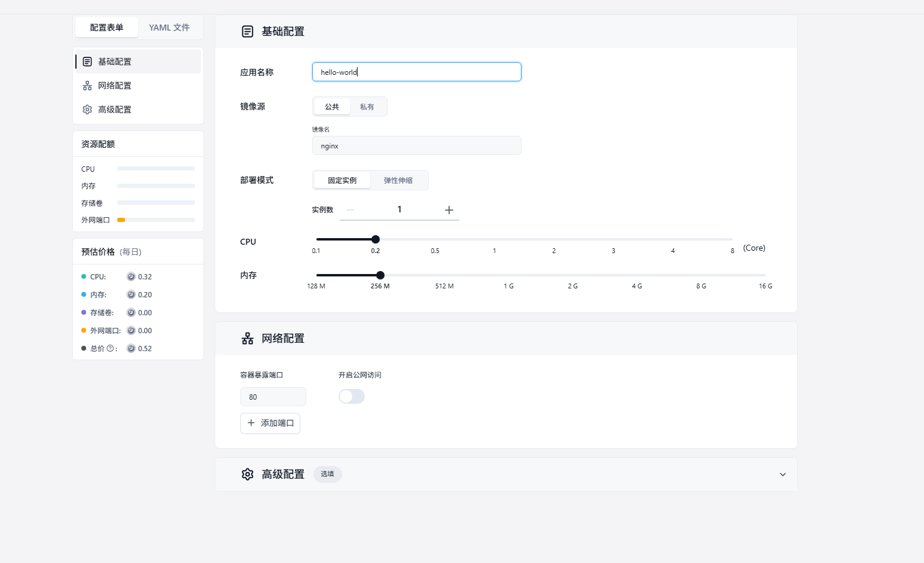924x563 pixels.
Task: Set the CPU slider to 1 core
Action: (x=495, y=239)
